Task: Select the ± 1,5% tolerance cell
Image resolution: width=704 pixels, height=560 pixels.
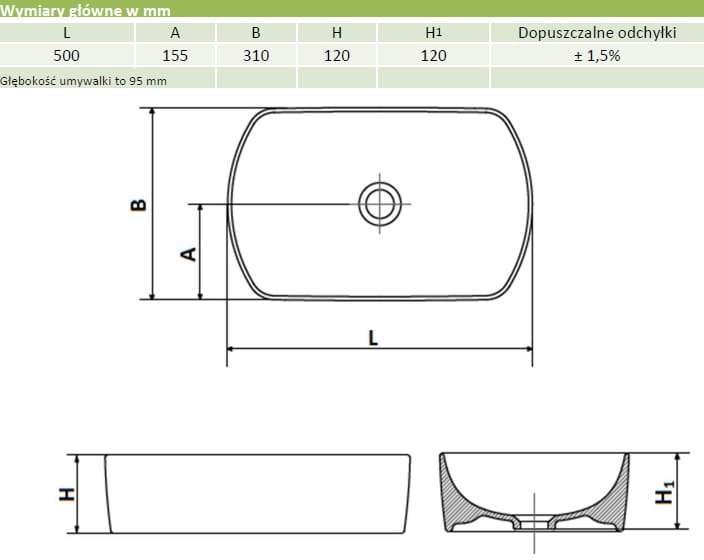Action: point(597,56)
